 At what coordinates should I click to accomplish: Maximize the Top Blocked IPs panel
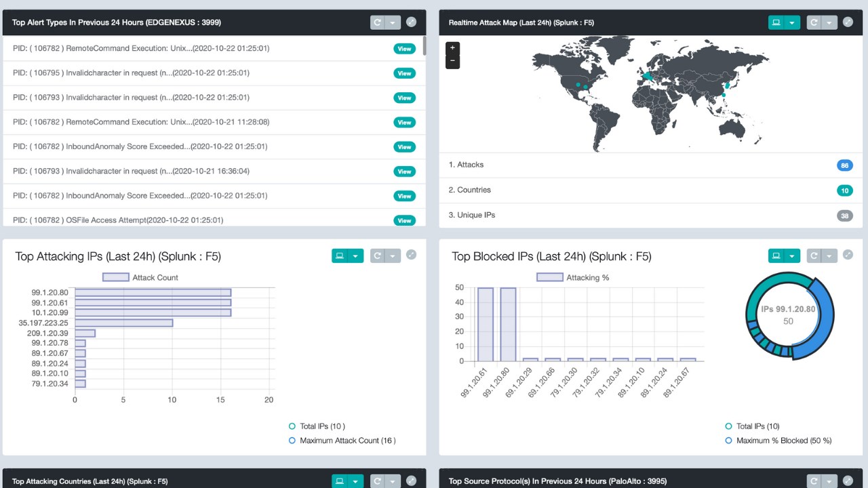[x=848, y=255]
